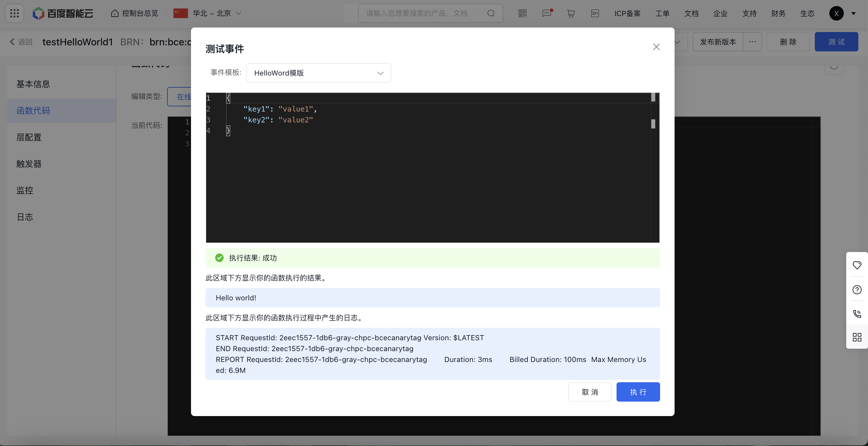Click the 执行结果: 成功 text

(253, 258)
